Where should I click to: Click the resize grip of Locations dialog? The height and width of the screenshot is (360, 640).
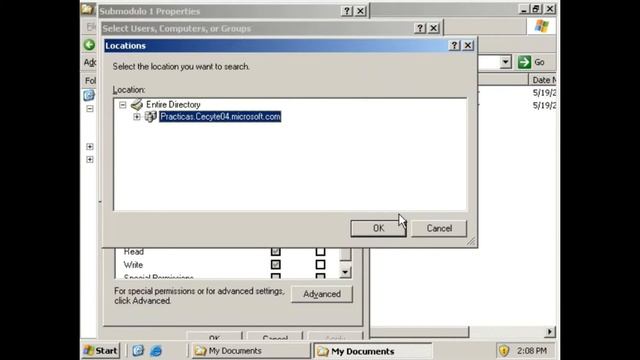[471, 242]
